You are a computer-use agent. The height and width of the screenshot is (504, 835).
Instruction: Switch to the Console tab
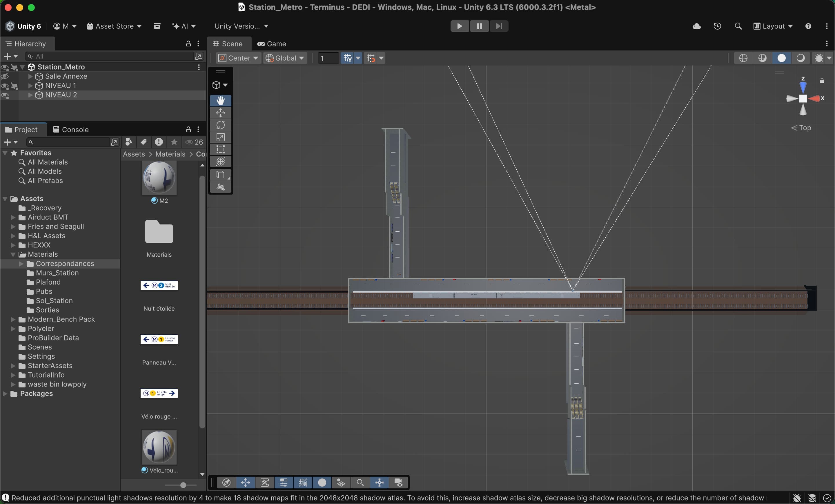[x=71, y=129]
